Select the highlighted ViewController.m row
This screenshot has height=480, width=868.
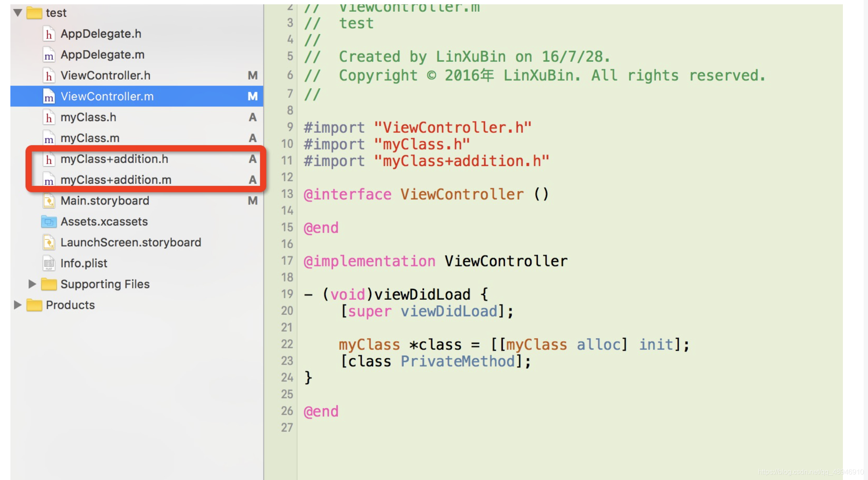(x=137, y=96)
